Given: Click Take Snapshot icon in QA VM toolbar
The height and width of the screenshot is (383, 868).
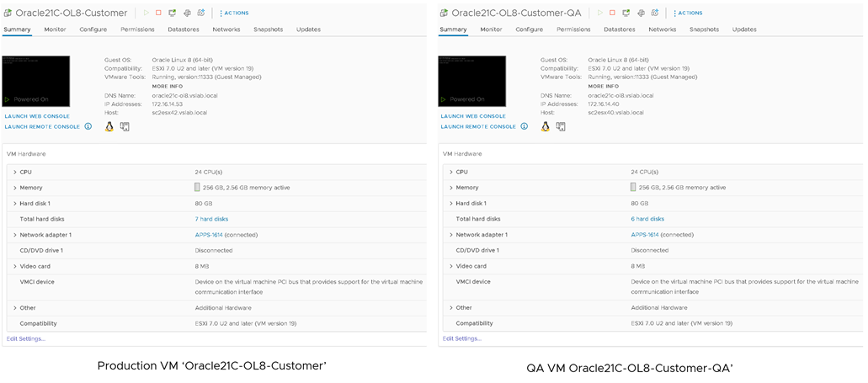Looking at the screenshot, I should tap(656, 12).
